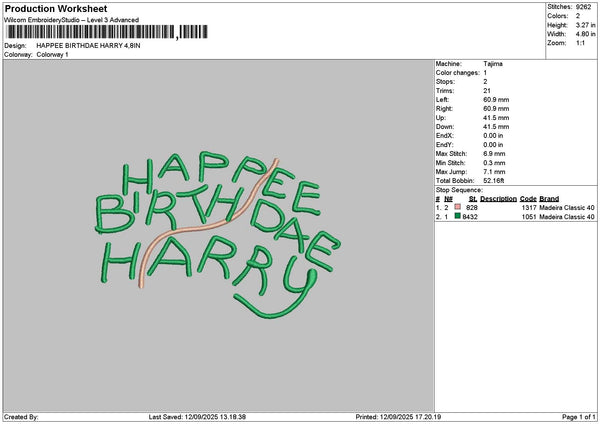Click the Colorway 1 label
Viewport: 600px width, 424px height.
click(52, 54)
